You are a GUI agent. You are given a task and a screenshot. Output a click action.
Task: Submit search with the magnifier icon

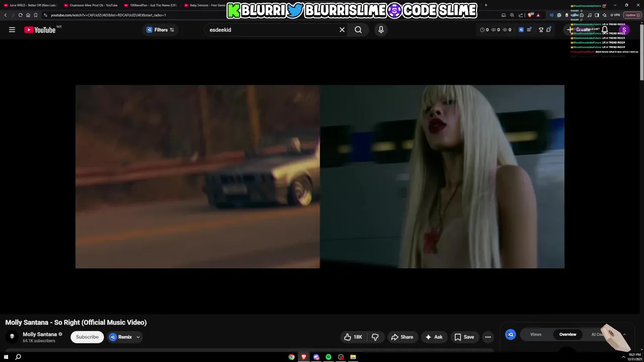[358, 30]
